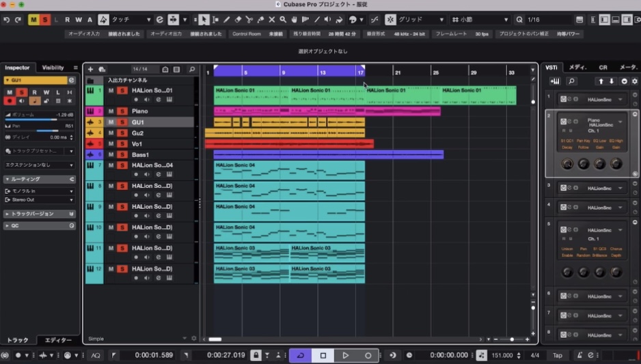Select the Split scissors tool
This screenshot has width=641, height=364.
pos(249,20)
